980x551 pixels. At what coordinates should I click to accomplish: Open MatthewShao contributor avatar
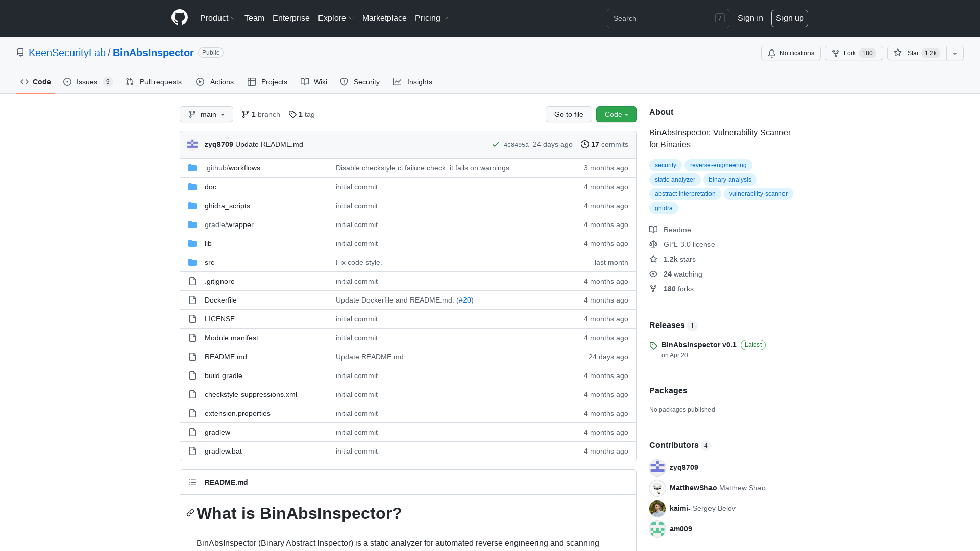657,488
